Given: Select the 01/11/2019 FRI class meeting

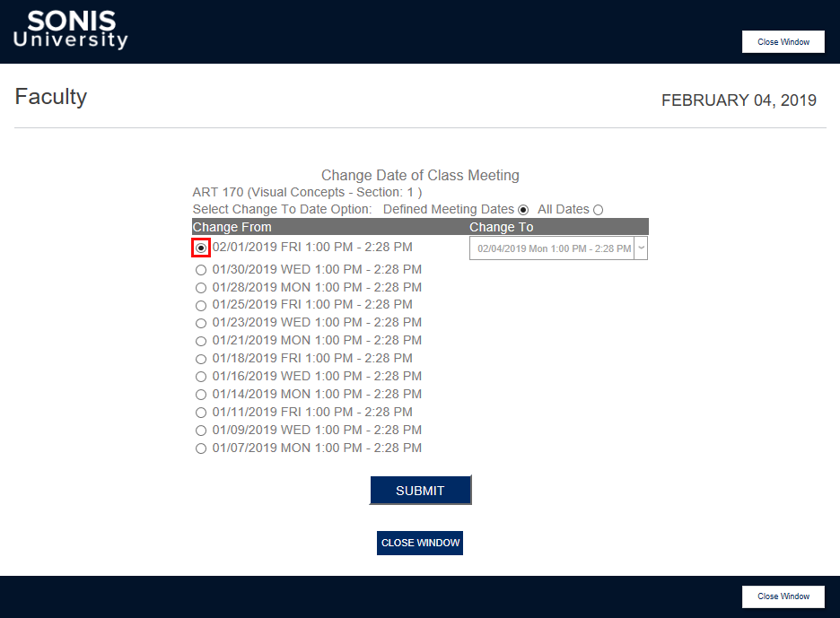Looking at the screenshot, I should 200,408.
